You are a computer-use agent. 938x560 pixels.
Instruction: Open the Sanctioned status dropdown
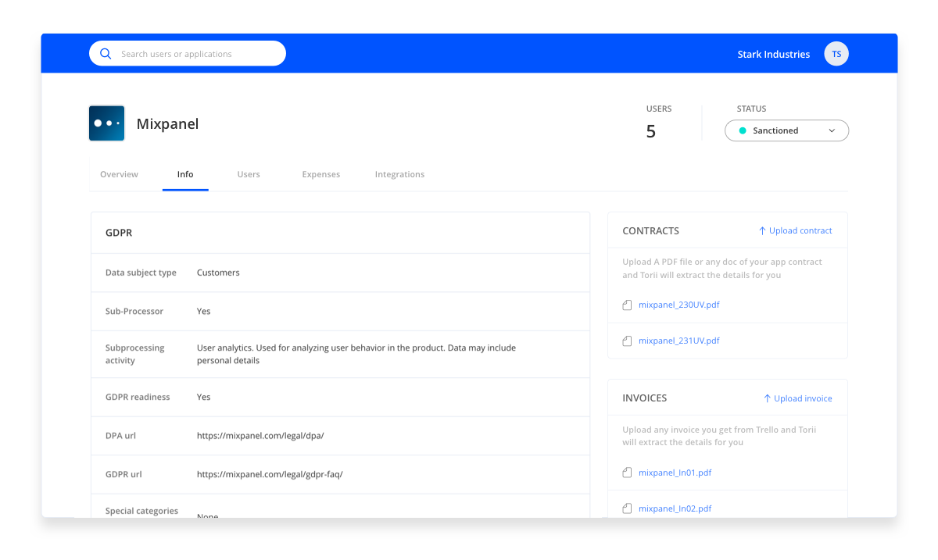point(786,130)
